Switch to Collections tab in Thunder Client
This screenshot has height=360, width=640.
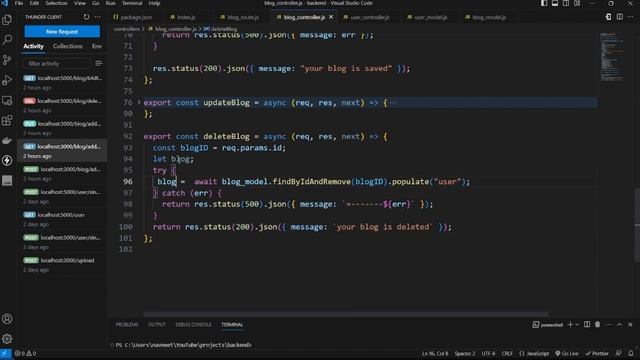(68, 46)
